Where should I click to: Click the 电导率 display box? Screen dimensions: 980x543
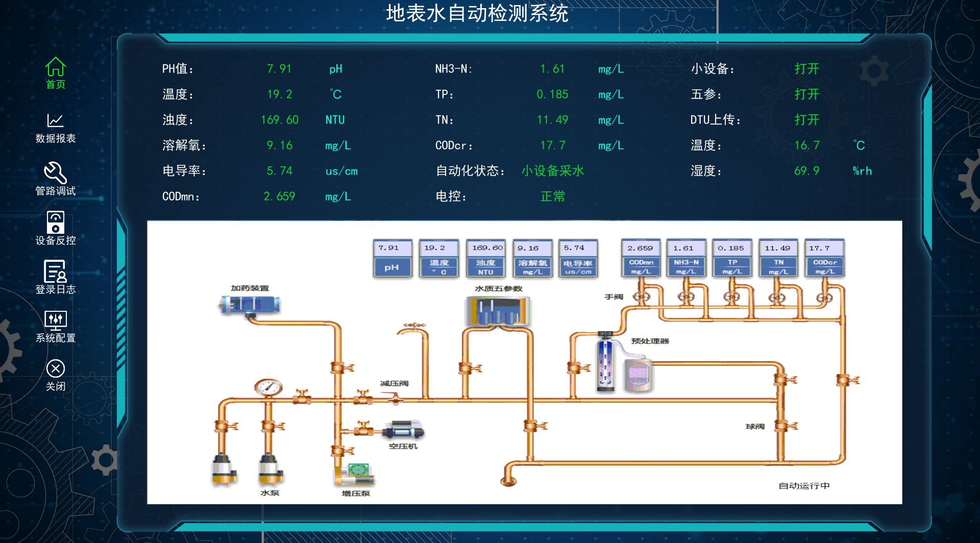(578, 258)
